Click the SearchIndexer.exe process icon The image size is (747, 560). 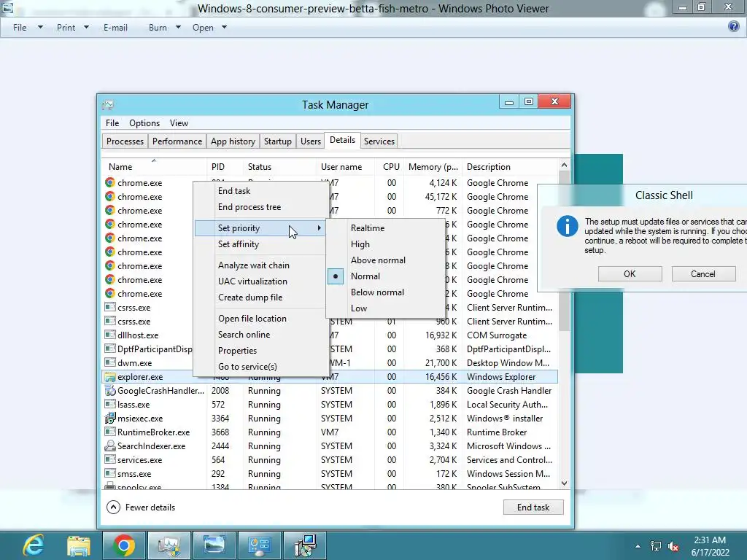click(110, 446)
